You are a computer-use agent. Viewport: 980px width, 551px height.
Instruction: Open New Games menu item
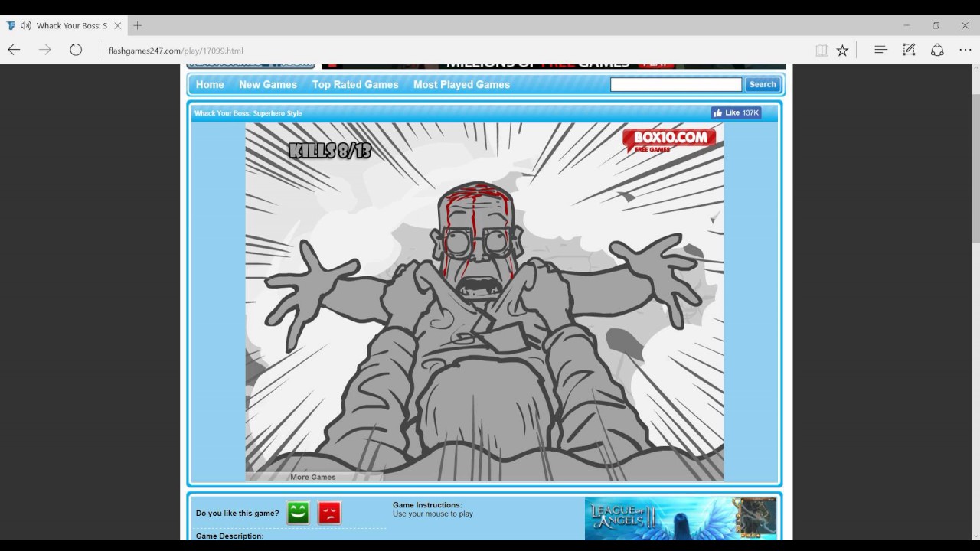coord(268,85)
